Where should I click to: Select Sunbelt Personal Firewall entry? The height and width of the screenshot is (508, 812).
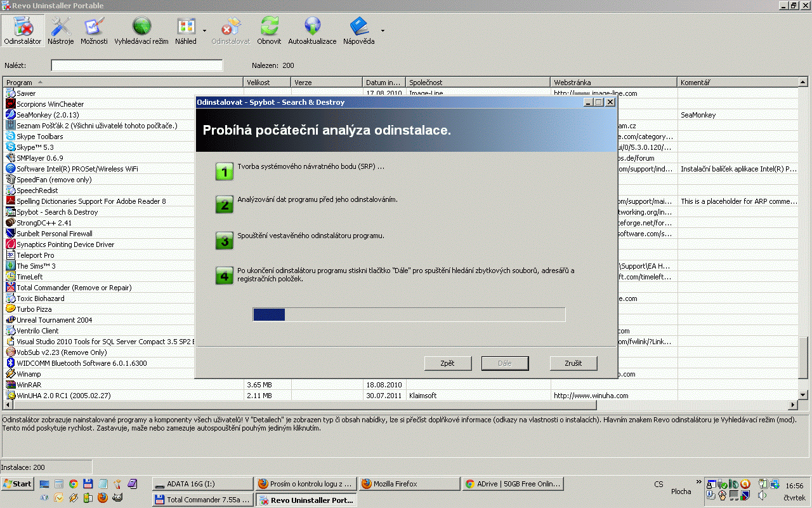tap(55, 234)
